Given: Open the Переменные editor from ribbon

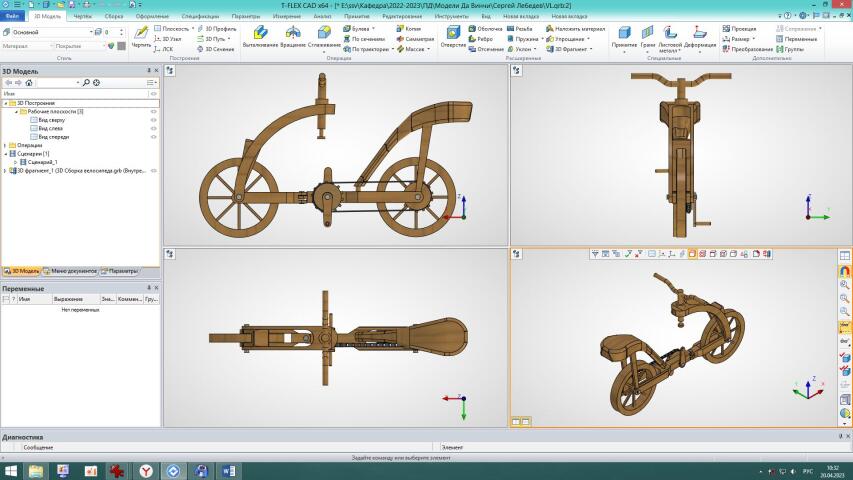Looking at the screenshot, I should [797, 39].
